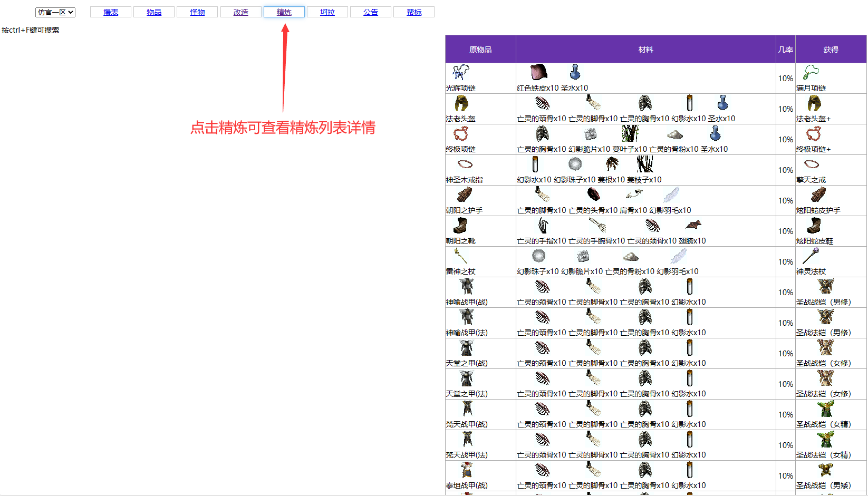Screen dimensions: 868x496
Task: Open the 改造 tab
Action: [241, 12]
